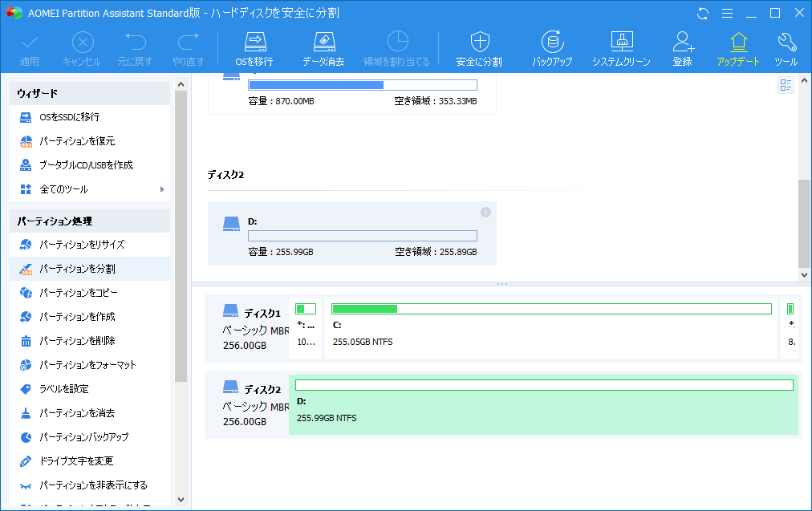Click the 登録 register icon
812x511 pixels.
click(683, 49)
